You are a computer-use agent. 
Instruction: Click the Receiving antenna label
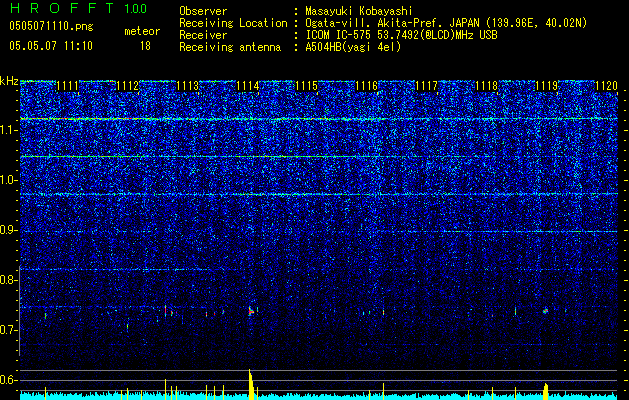[230, 47]
